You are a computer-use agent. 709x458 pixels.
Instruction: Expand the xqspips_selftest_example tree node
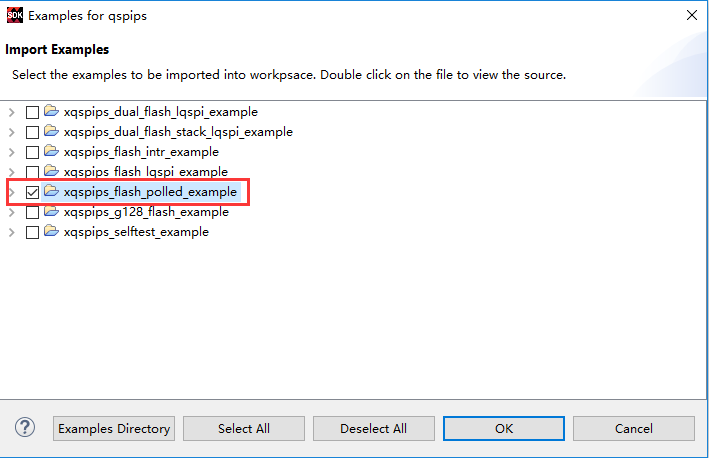(12, 232)
